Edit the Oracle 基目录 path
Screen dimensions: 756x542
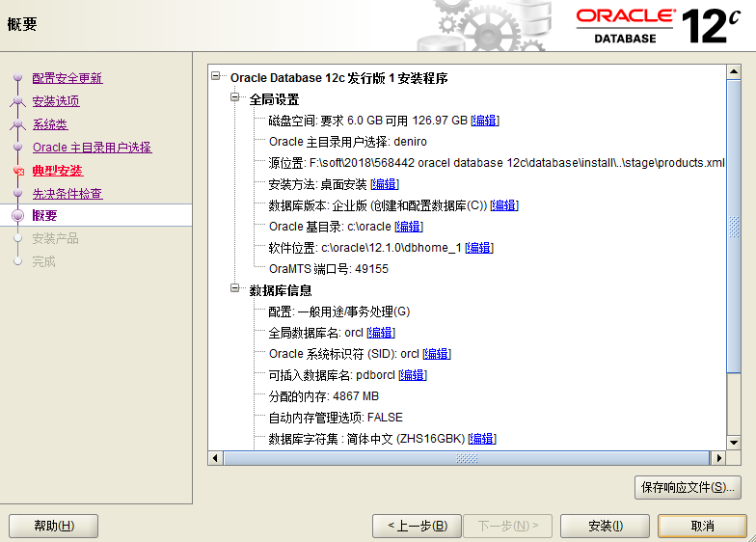click(x=409, y=227)
